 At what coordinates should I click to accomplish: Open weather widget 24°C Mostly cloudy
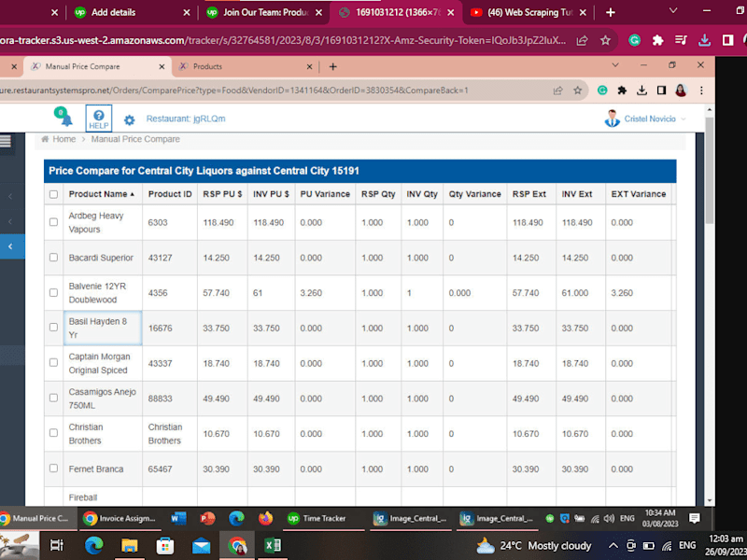pos(534,546)
